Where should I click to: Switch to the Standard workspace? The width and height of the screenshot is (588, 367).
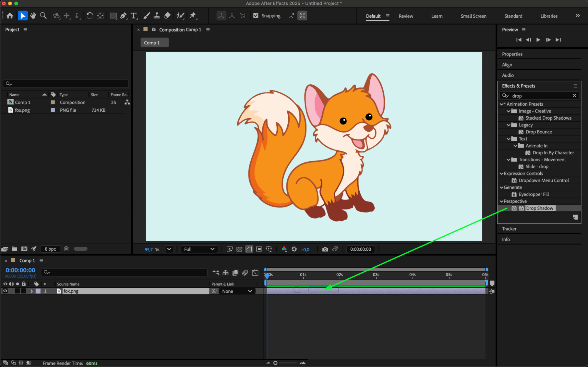coord(513,16)
